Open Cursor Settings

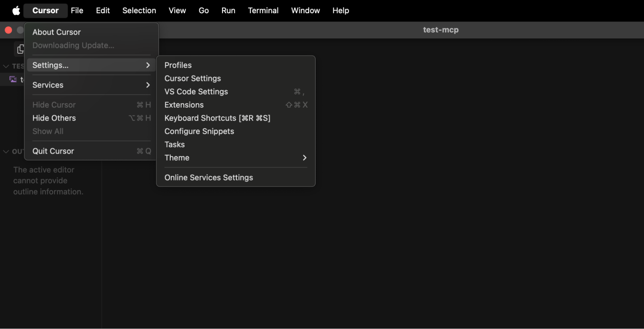236,78
